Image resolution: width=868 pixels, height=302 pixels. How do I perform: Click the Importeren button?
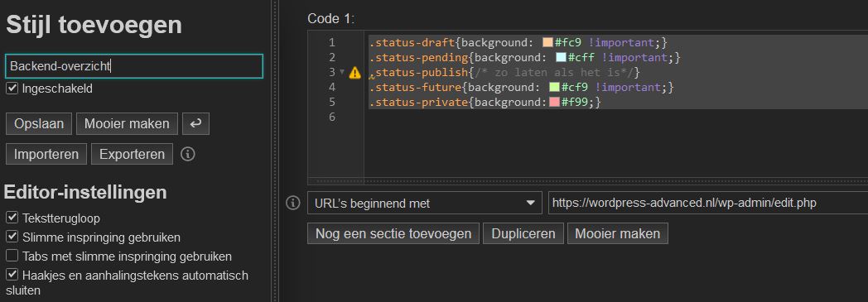(x=46, y=155)
